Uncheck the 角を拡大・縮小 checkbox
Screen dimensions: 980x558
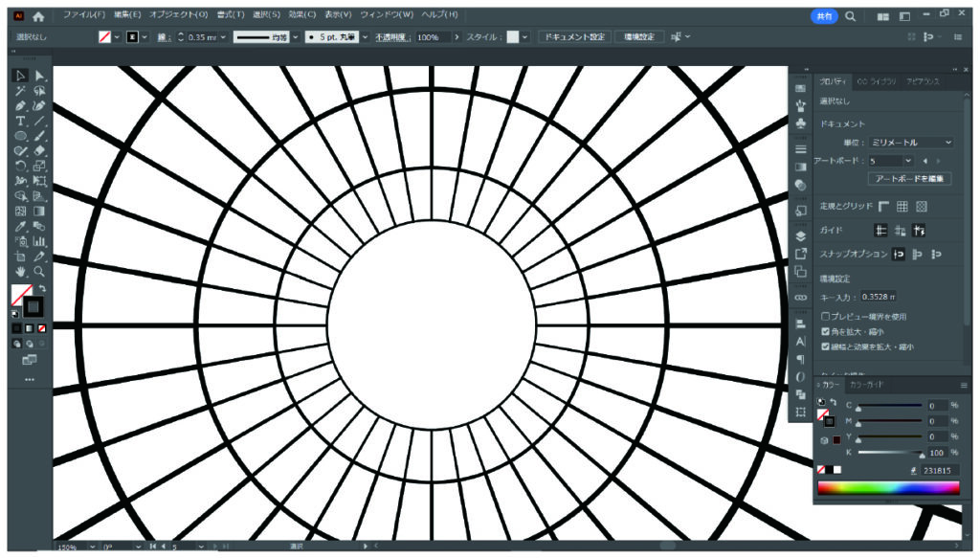(826, 332)
